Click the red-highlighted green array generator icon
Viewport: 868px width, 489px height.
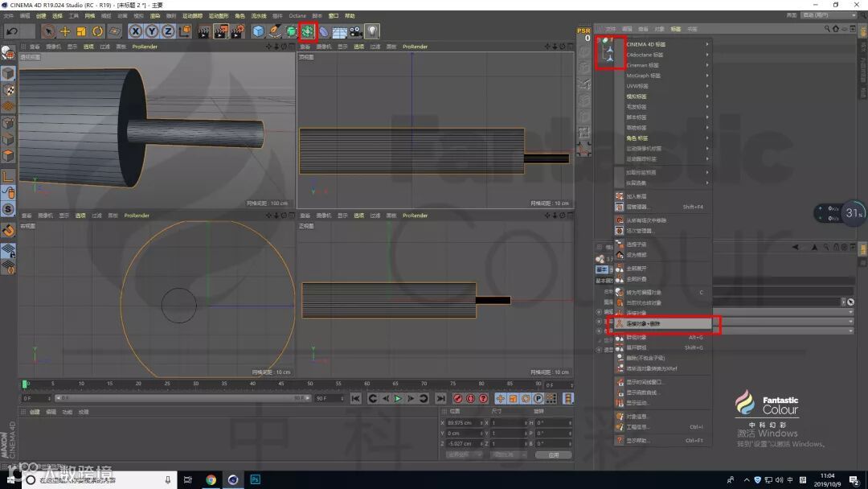tap(307, 31)
